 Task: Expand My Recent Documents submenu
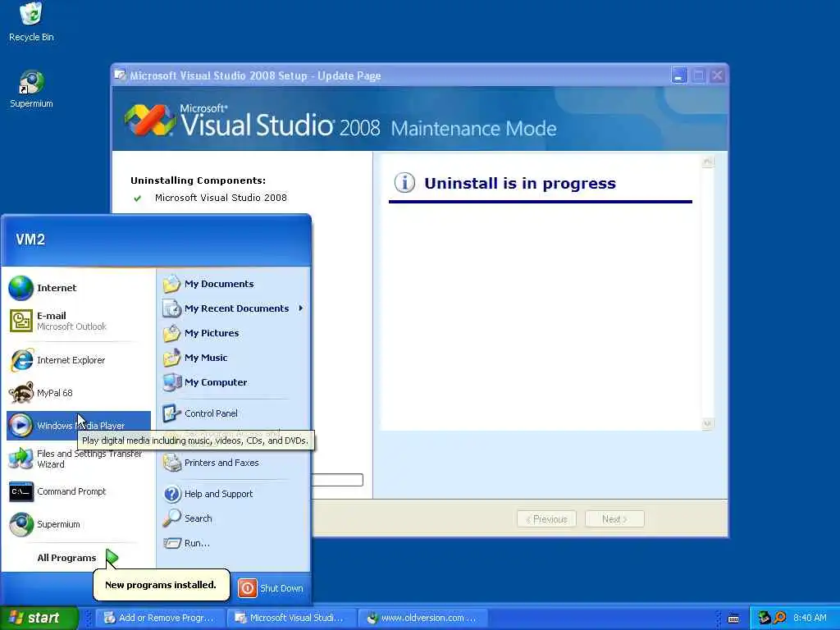pyautogui.click(x=234, y=308)
